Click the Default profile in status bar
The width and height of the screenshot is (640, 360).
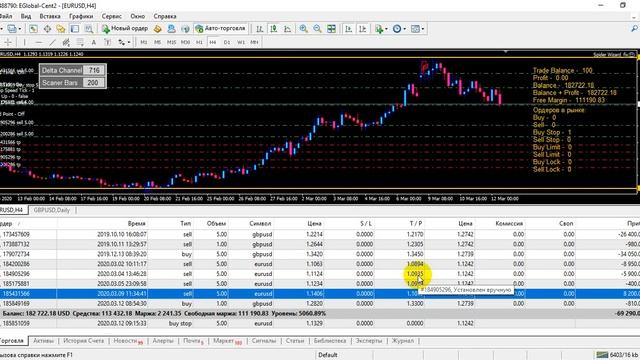pos(328,355)
